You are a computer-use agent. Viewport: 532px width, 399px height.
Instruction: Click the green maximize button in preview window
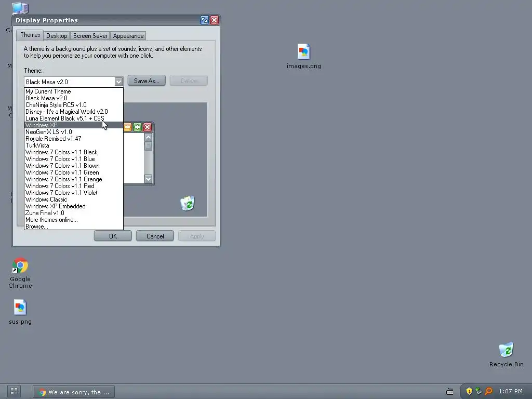click(x=137, y=127)
